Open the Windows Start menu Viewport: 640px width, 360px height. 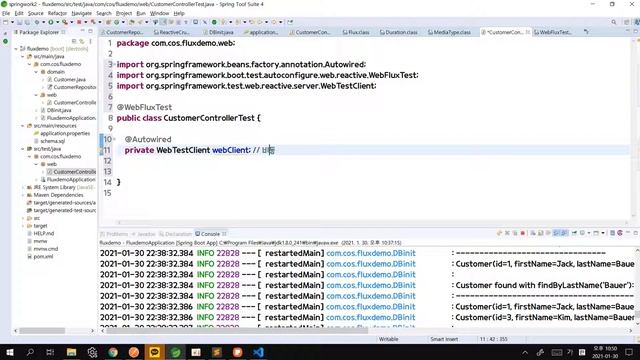click(x=9, y=352)
